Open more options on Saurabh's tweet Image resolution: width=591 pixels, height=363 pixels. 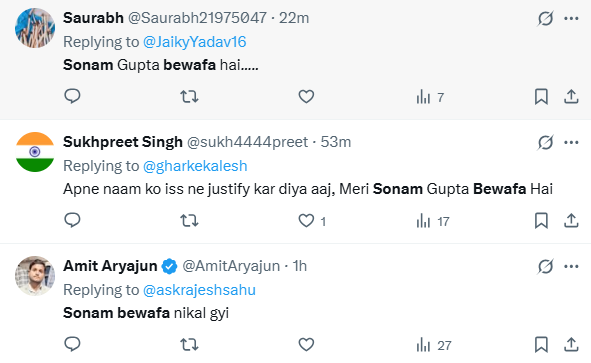click(571, 18)
